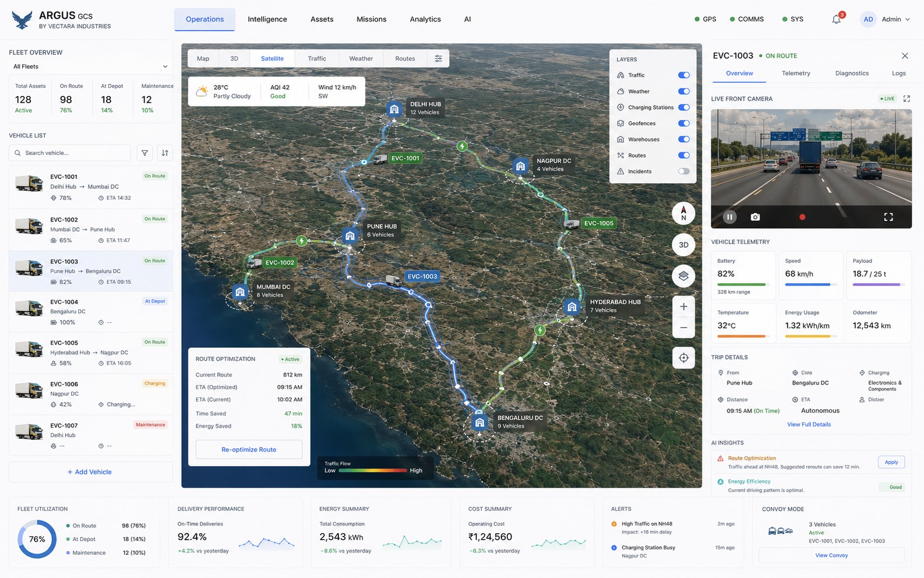Enter fullscreen in camera controls bar
924x578 pixels.
[x=888, y=217]
